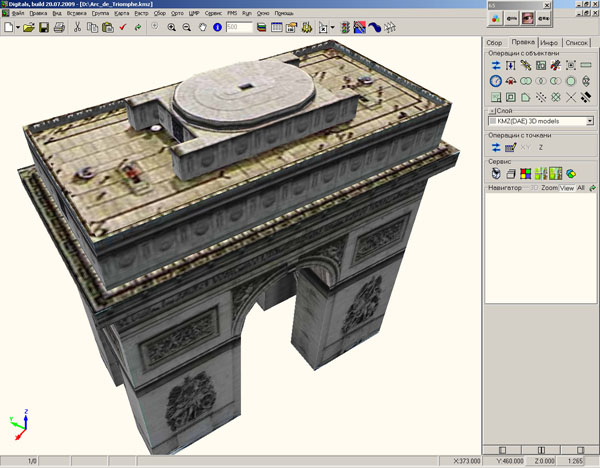Open the Вставка menu
Screen dimensions: 600x468
click(x=77, y=13)
